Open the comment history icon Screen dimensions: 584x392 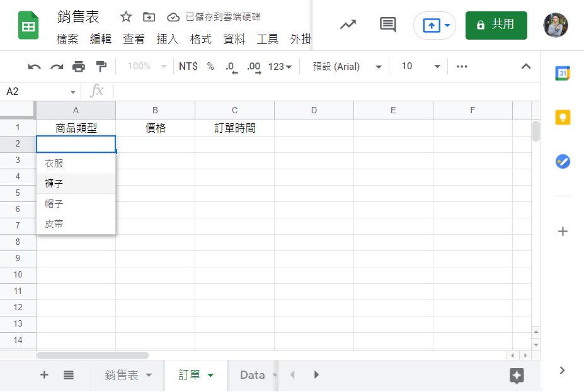point(387,25)
